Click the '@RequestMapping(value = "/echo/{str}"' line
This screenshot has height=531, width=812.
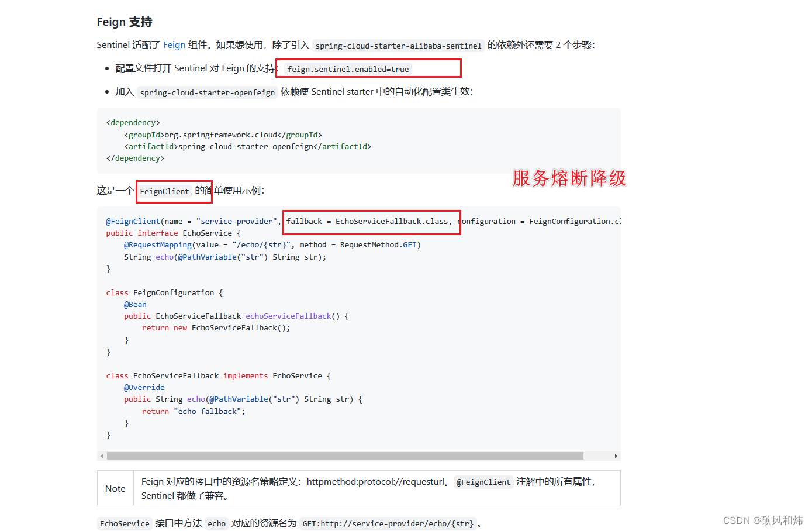(272, 245)
